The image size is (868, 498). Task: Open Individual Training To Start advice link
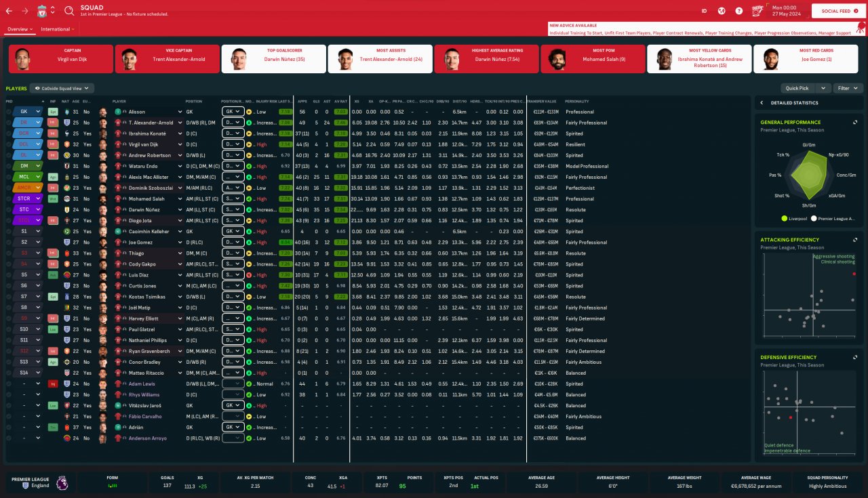point(576,33)
